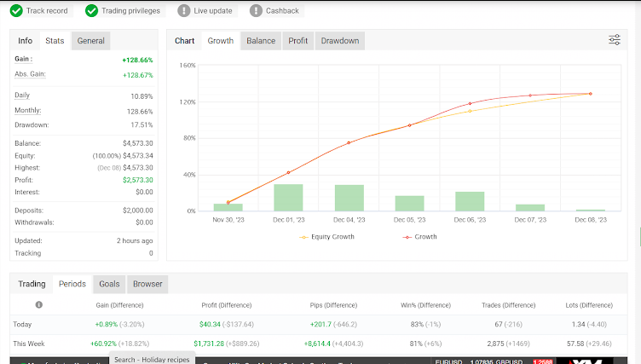The image size is (641, 364).
Task: Select the Growth chart tab
Action: click(x=220, y=41)
